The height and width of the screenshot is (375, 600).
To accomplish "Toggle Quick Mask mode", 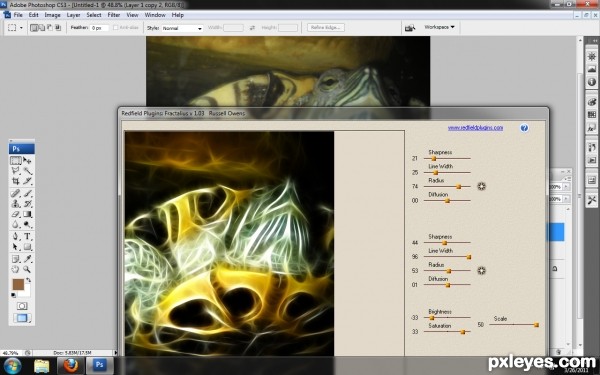I will pyautogui.click(x=22, y=306).
